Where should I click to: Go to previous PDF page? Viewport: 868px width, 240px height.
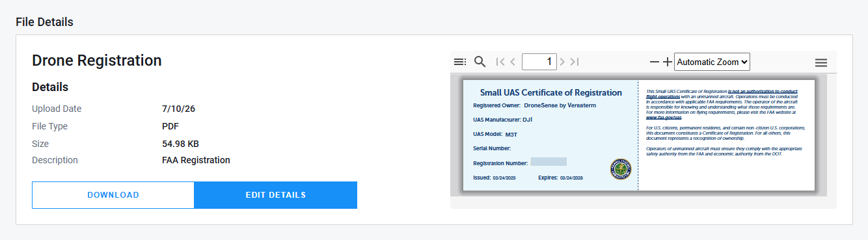click(513, 62)
